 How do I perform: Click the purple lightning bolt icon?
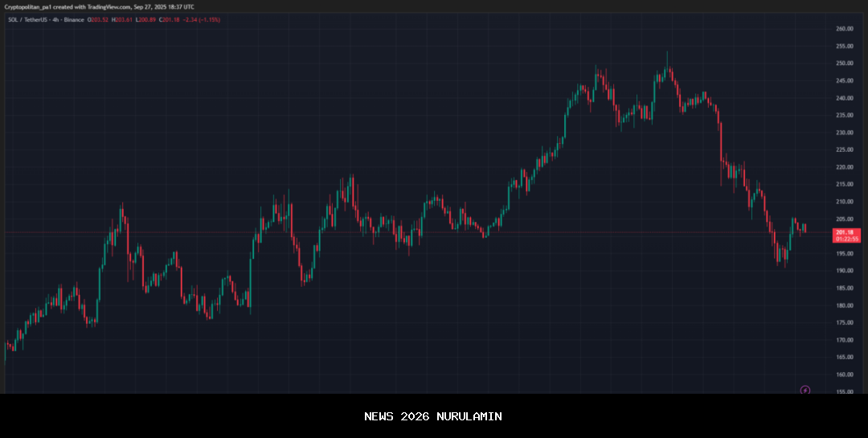point(805,391)
